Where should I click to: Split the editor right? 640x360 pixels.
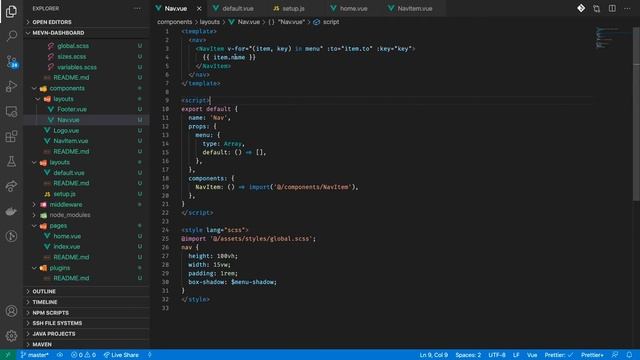[612, 8]
